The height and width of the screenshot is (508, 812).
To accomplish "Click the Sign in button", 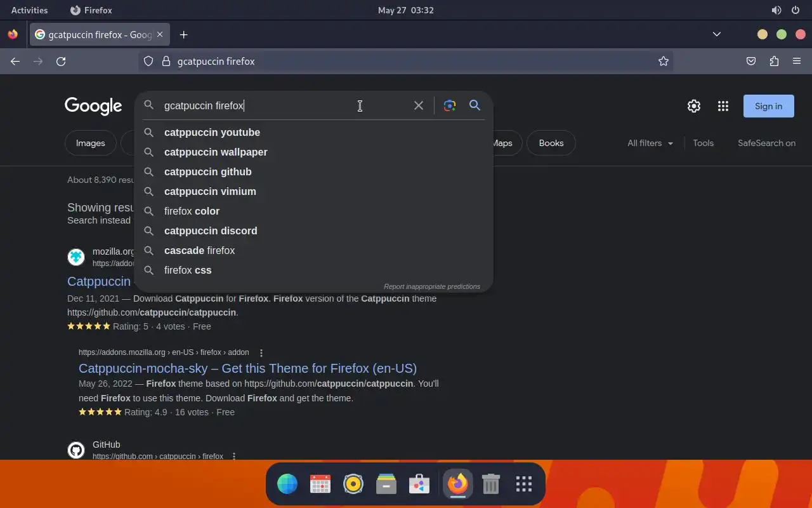I will 768,106.
